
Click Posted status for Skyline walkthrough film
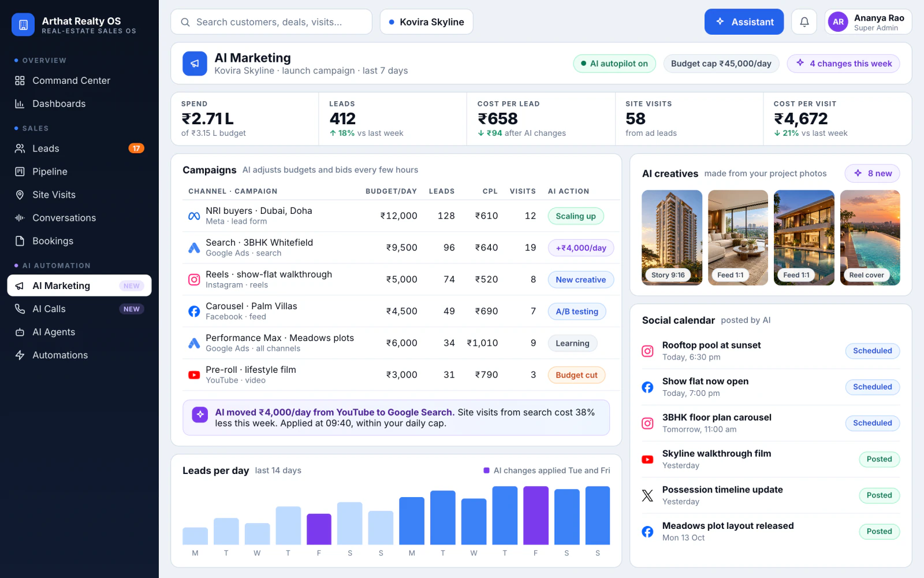pyautogui.click(x=879, y=460)
